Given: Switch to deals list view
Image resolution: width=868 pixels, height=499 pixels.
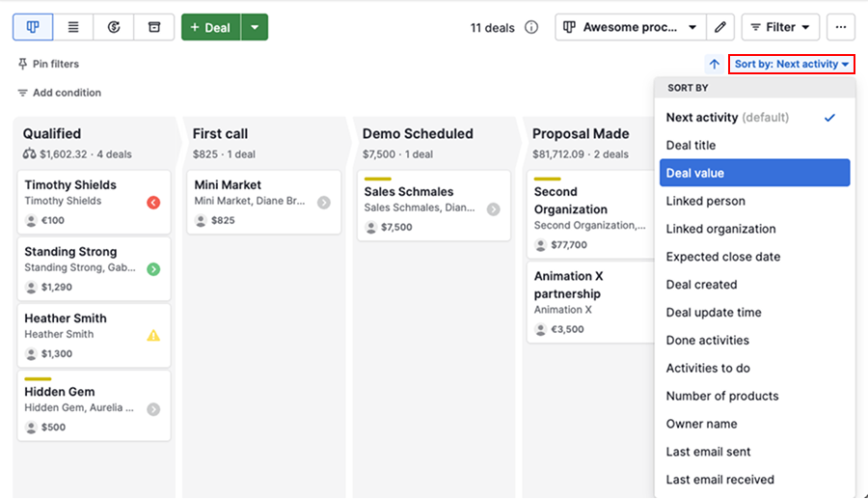Looking at the screenshot, I should [73, 27].
